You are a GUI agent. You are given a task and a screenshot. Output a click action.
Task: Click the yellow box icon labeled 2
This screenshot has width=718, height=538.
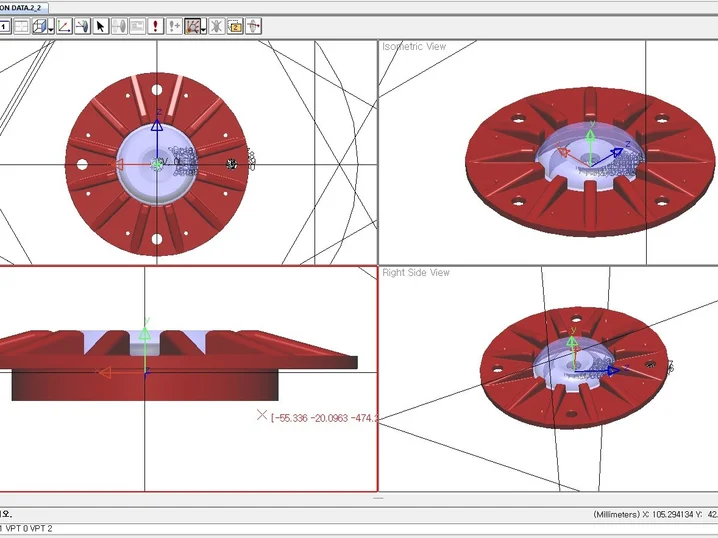[x=234, y=26]
